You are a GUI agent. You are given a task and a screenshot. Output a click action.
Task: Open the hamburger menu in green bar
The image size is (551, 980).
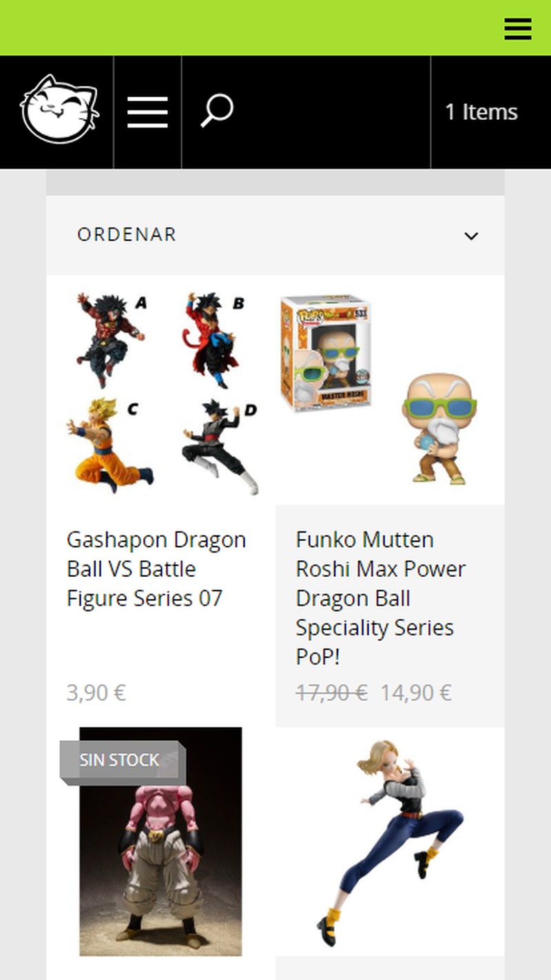pos(517,29)
